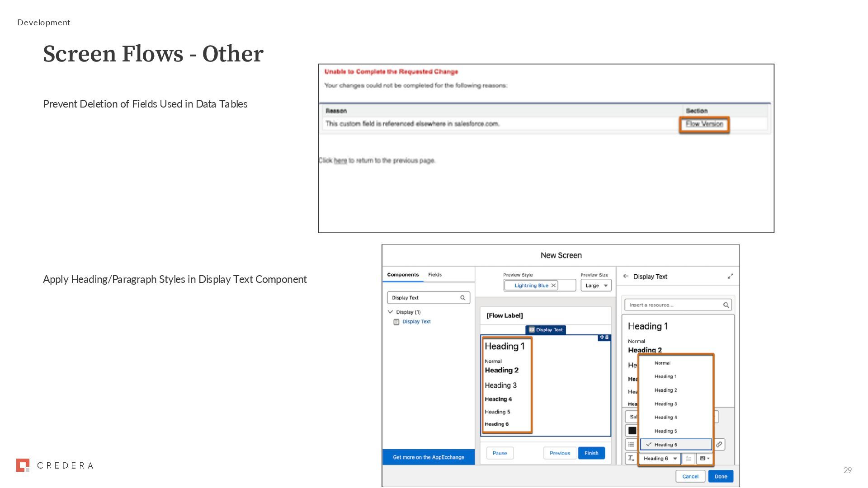Open the Preview Size Large dropdown
Screen dimensions: 868x488
pos(596,286)
